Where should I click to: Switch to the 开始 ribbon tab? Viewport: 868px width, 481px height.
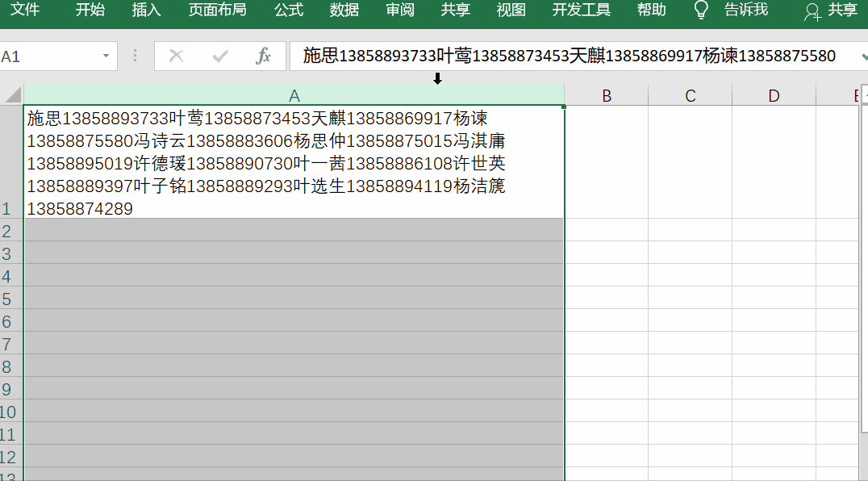(x=89, y=10)
